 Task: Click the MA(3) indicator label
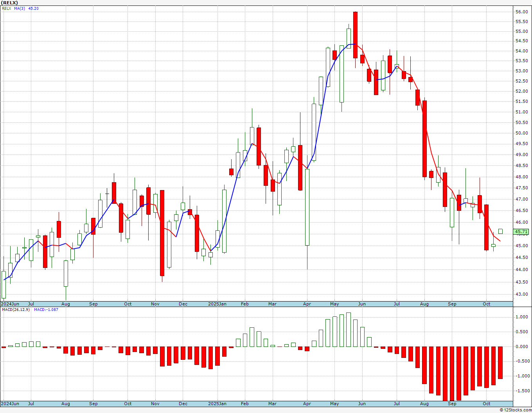(20, 8)
